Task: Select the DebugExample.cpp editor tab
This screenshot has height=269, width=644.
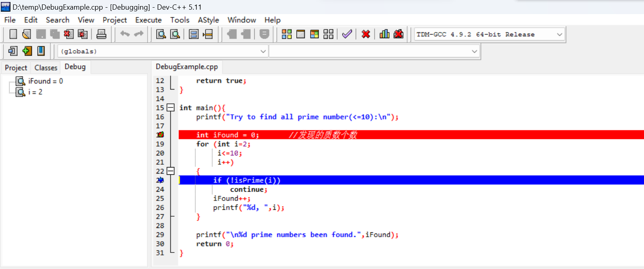Action: tap(187, 67)
